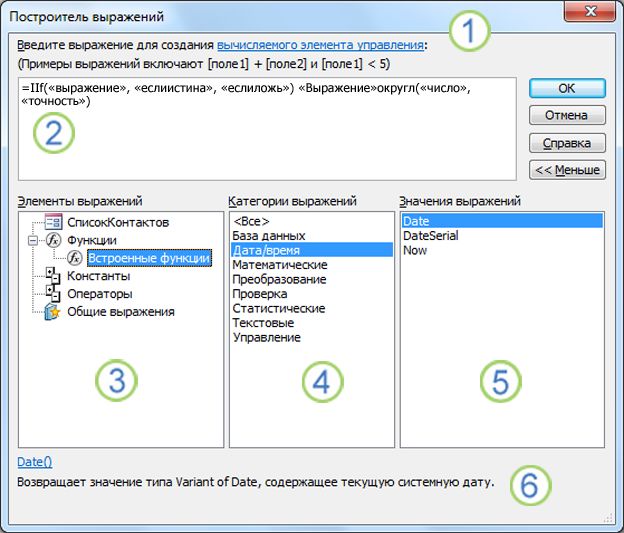Viewport: 624px width, 533px height.
Task: Collapse the Функции tree node
Action: (33, 240)
